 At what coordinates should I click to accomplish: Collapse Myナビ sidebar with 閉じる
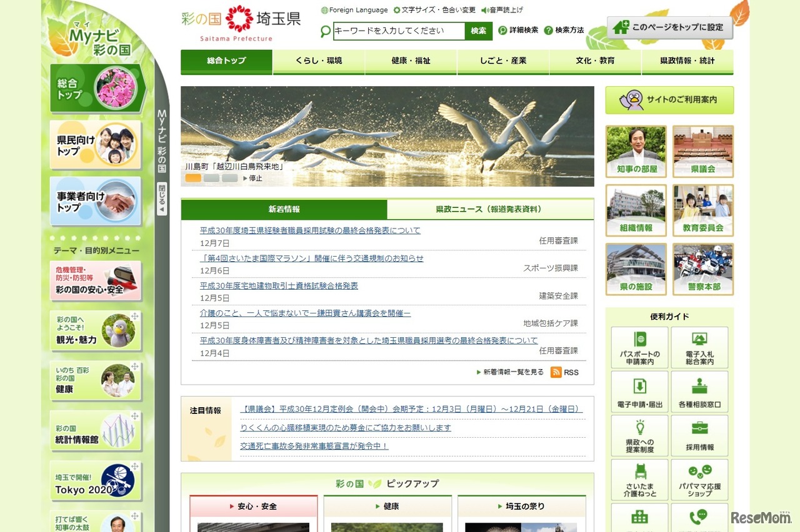tap(162, 199)
